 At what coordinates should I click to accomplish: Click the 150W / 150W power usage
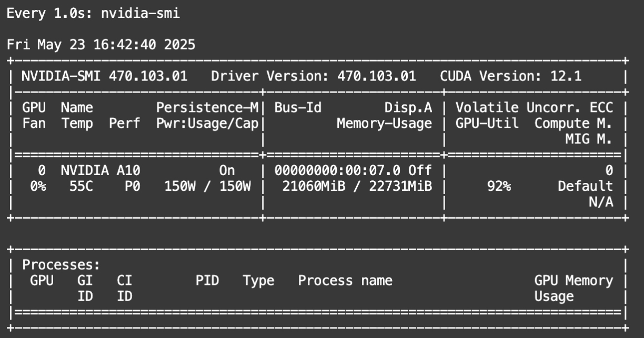(207, 186)
